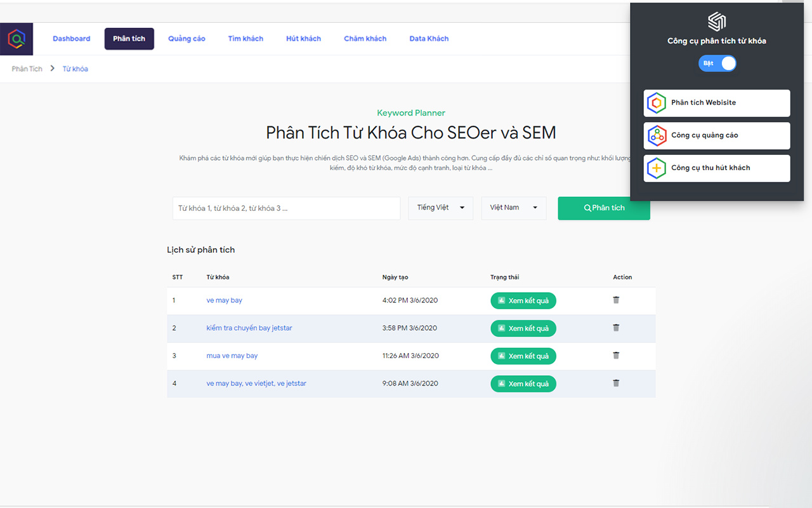
Task: Open the Phân tích Website tool button
Action: click(717, 103)
